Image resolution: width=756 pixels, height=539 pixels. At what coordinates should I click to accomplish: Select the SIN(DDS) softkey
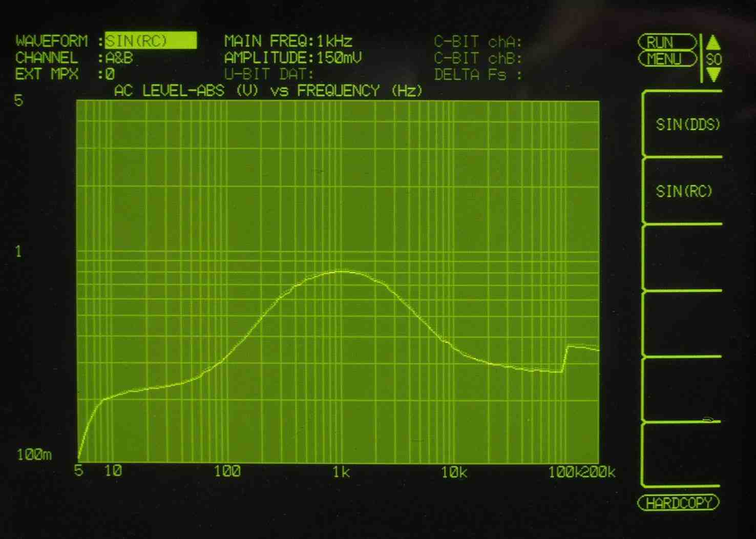coord(687,125)
